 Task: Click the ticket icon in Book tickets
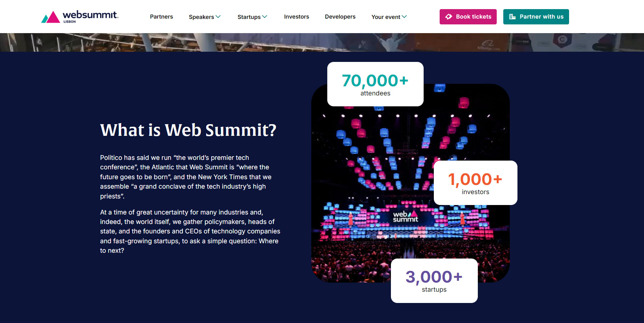449,17
